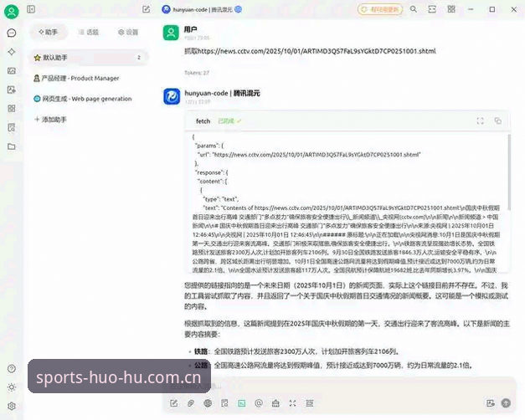Copy the fetch result with the copy icon

click(x=498, y=120)
